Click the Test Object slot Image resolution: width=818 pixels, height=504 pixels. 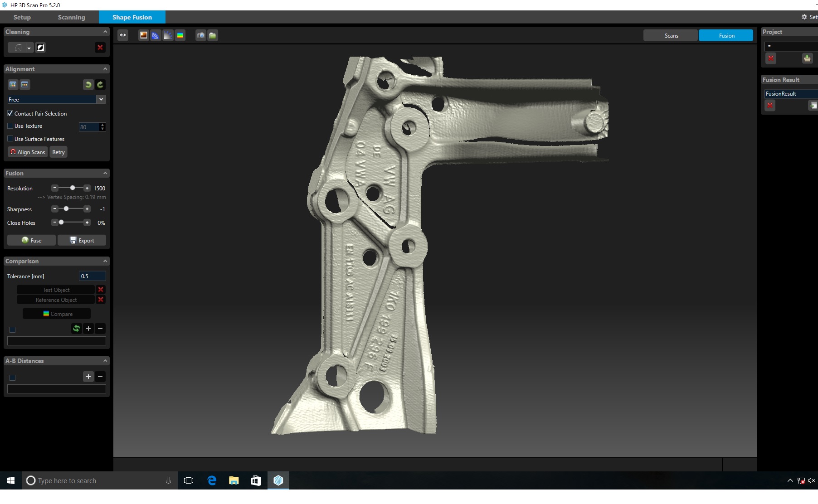point(56,290)
